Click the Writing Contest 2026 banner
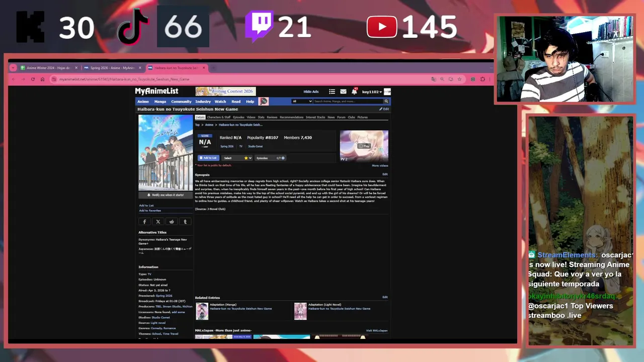644x362 pixels. [x=225, y=92]
